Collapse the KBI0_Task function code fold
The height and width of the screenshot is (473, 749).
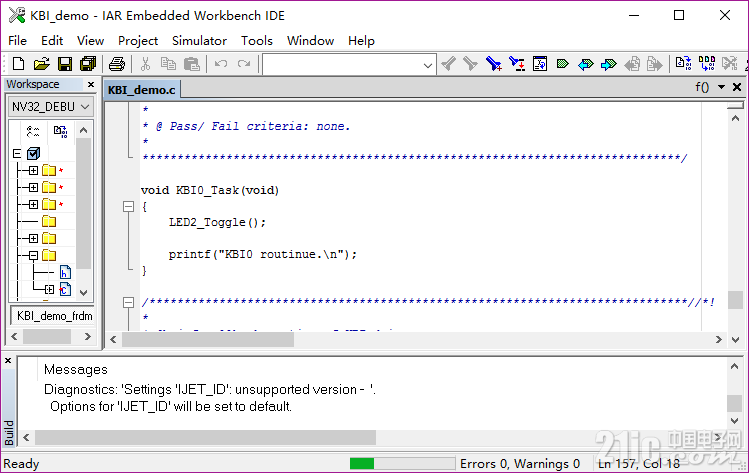click(x=128, y=206)
